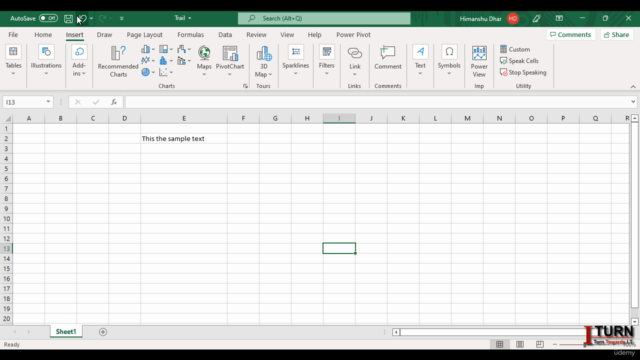Viewport: 640px width, 360px height.
Task: Select column E header
Action: [184, 118]
